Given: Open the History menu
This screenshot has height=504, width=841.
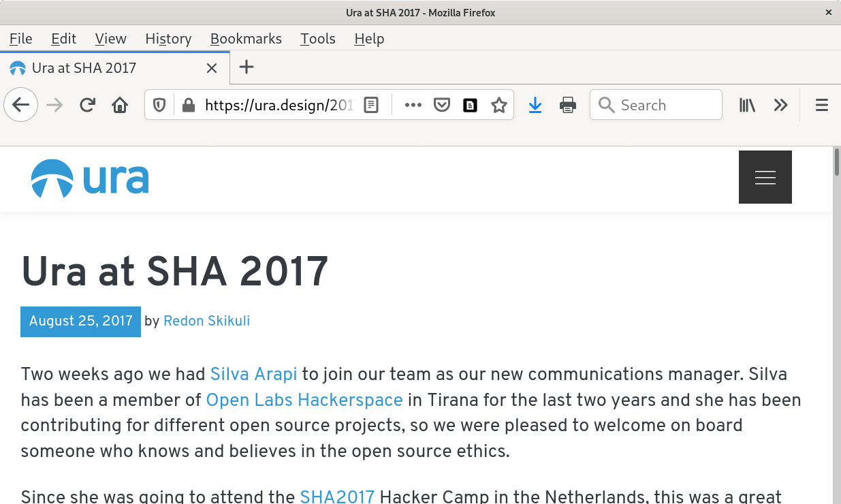Looking at the screenshot, I should pos(168,39).
